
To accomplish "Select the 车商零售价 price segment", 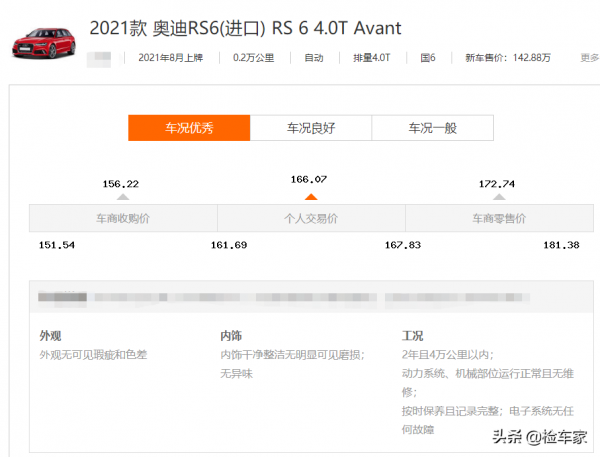I will coord(499,218).
